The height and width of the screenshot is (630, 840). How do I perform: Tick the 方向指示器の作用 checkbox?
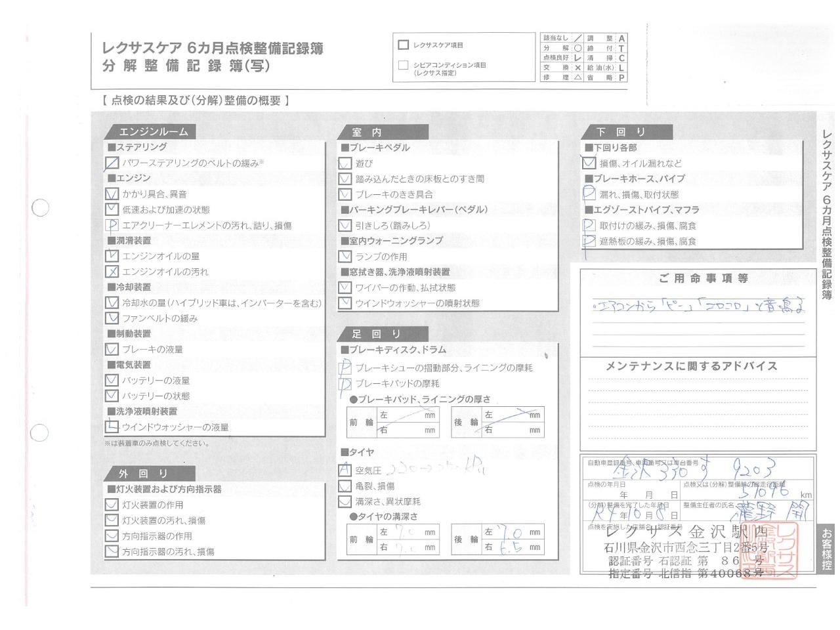pyautogui.click(x=112, y=536)
